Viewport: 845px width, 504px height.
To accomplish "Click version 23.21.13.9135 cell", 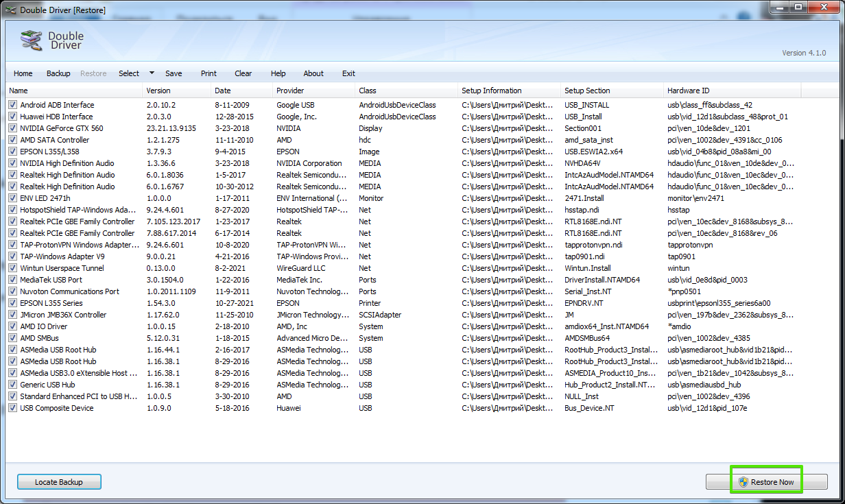I will [171, 128].
